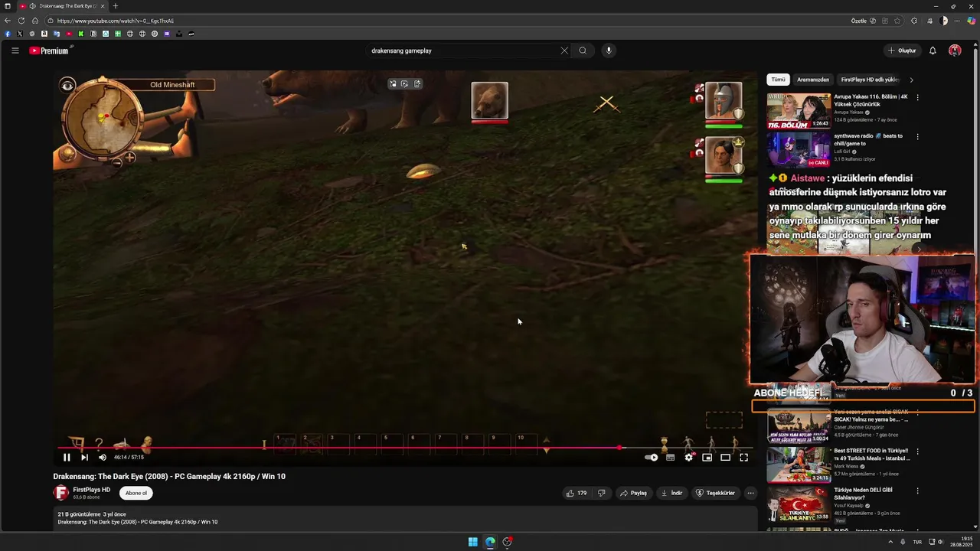Open Edge from the taskbar
The image size is (980, 551).
(490, 542)
